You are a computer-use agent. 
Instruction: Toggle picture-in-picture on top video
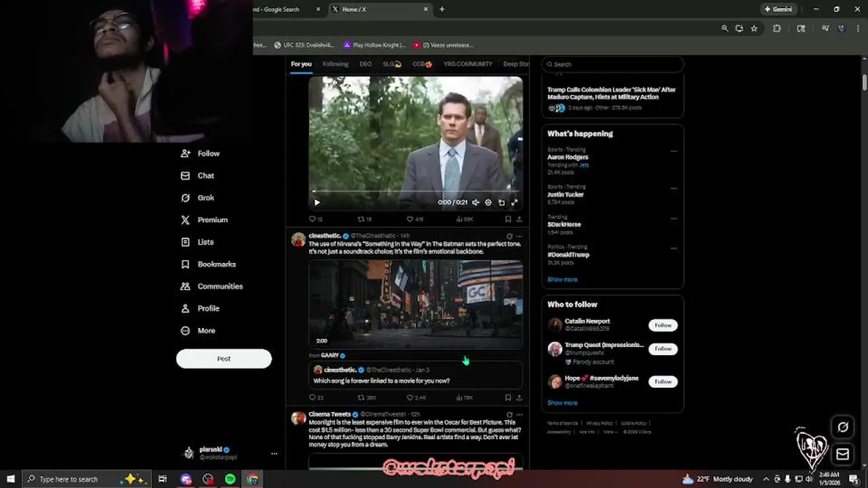pyautogui.click(x=501, y=202)
